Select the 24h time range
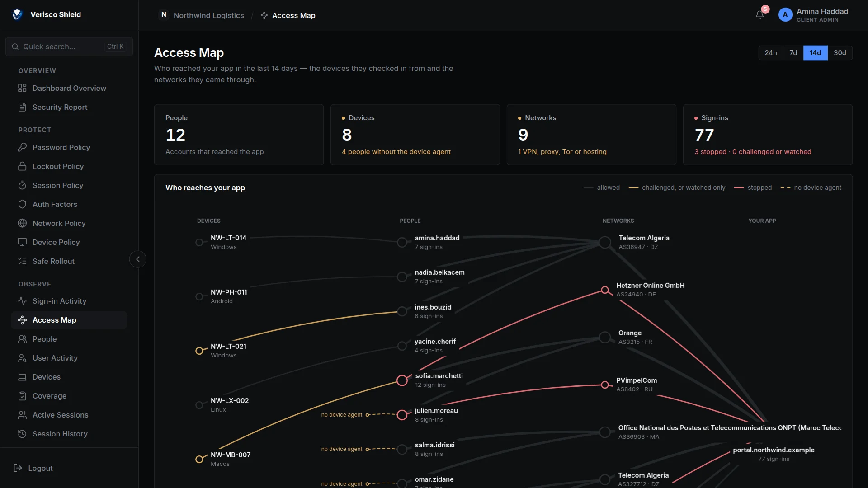Viewport: 868px width, 488px height. [x=771, y=53]
